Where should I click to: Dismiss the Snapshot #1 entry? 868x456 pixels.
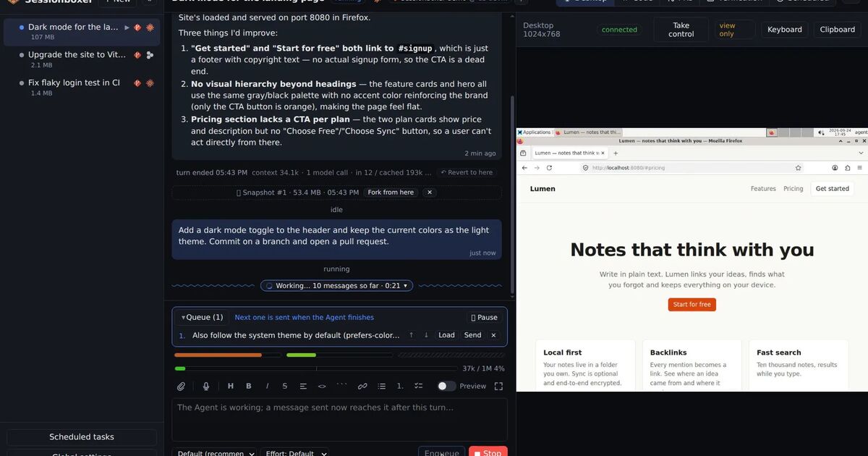coord(429,193)
